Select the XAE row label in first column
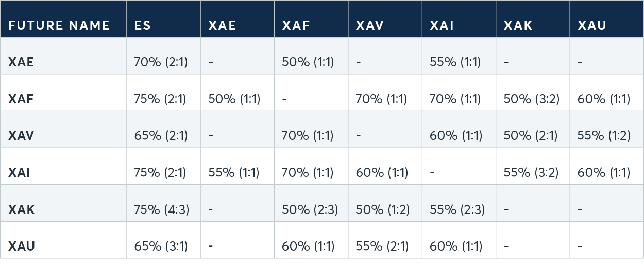Screen dimensions: 644x265 [21, 62]
